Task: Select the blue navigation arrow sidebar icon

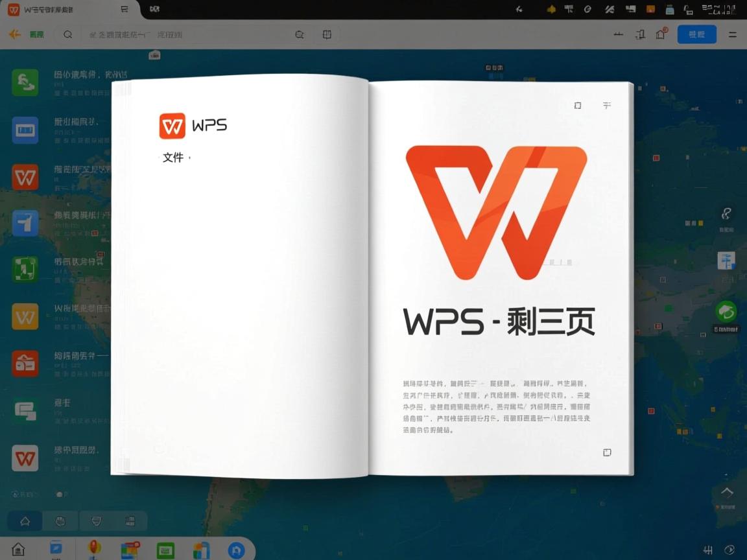Action: pyautogui.click(x=25, y=223)
